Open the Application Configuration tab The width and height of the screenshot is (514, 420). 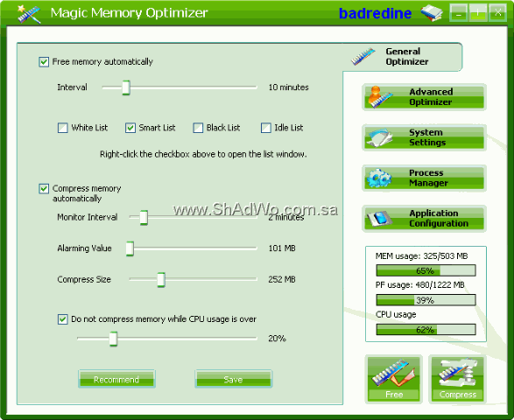[424, 219]
